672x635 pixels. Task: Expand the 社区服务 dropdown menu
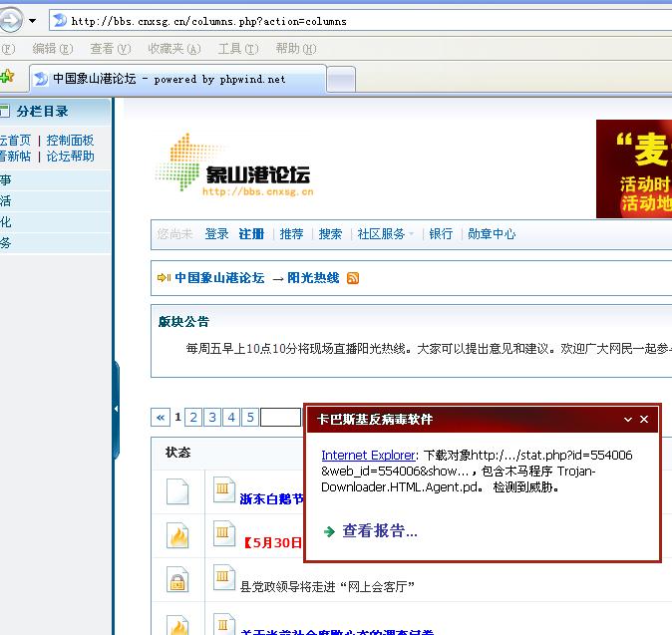[x=385, y=234]
